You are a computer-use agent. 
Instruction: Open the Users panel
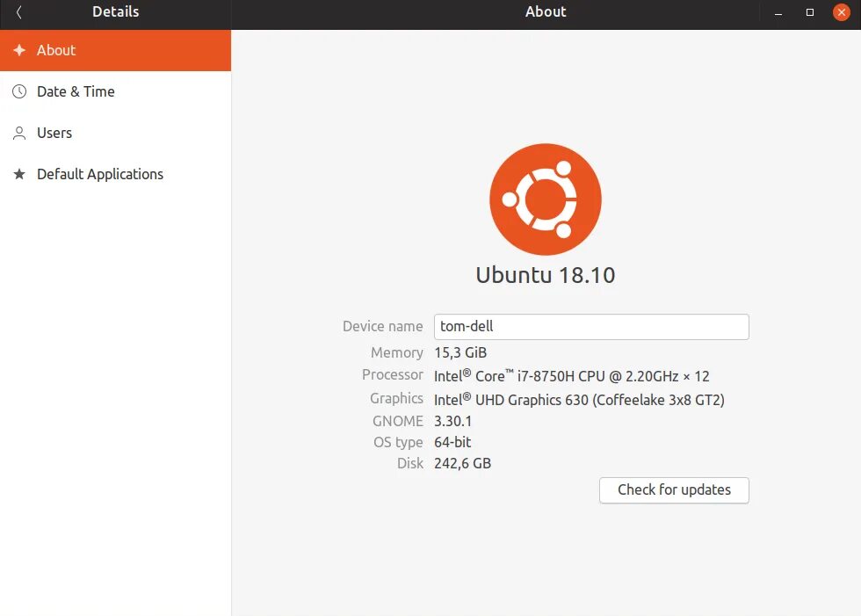coord(115,133)
